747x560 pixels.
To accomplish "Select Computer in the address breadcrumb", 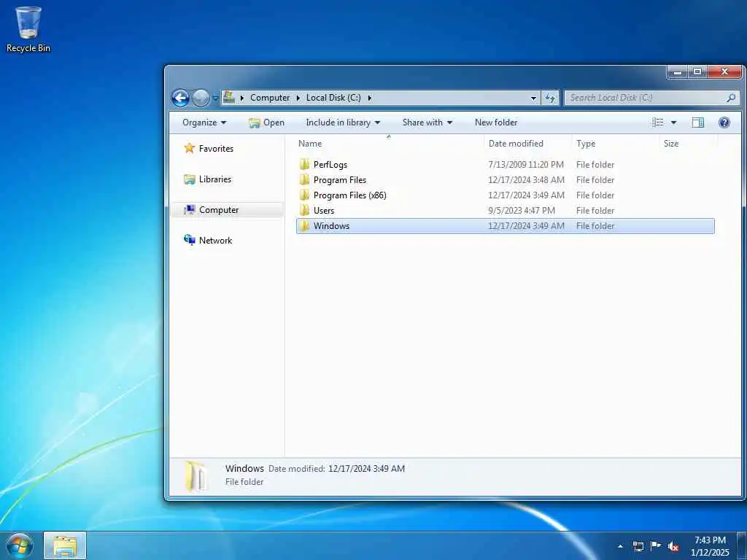I will 270,98.
